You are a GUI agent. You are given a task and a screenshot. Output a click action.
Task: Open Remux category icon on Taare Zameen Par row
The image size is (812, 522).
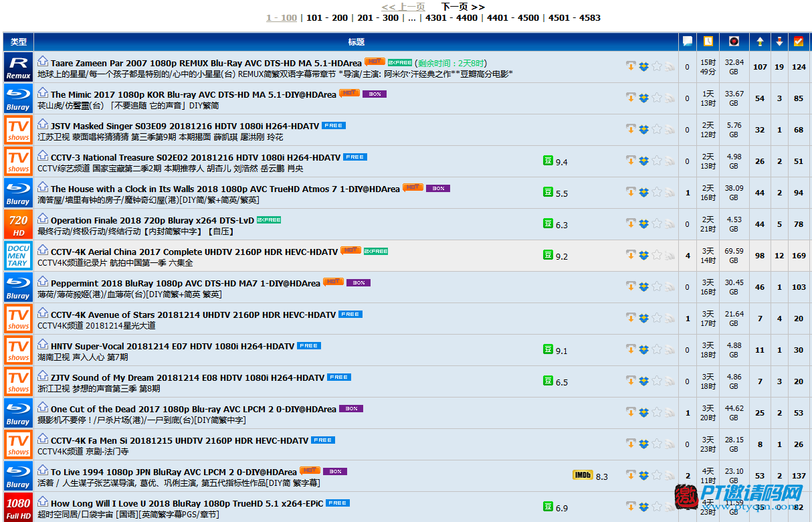click(18, 67)
